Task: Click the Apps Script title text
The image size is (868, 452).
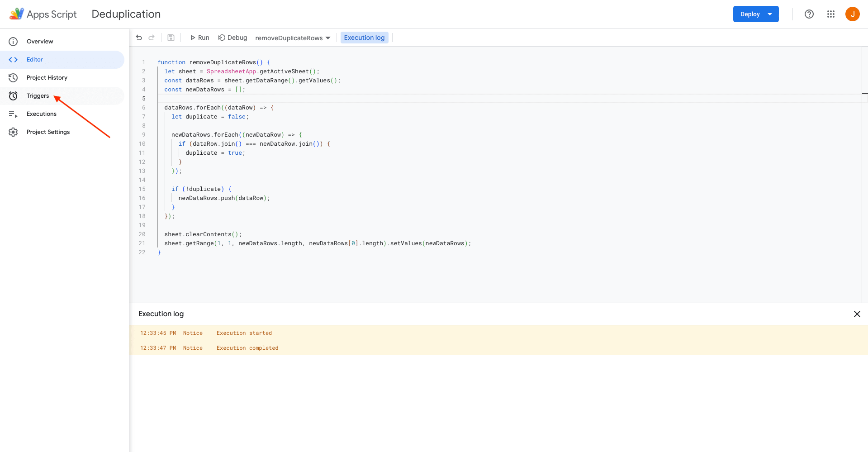Action: click(52, 14)
